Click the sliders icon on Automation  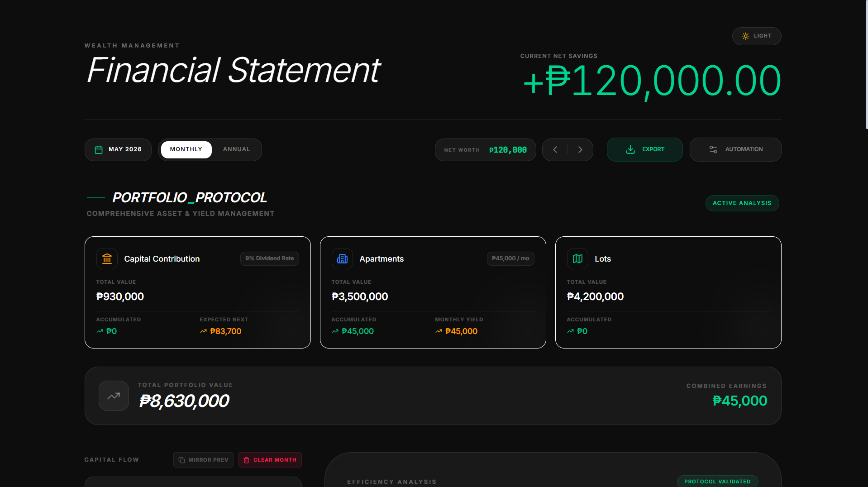713,149
